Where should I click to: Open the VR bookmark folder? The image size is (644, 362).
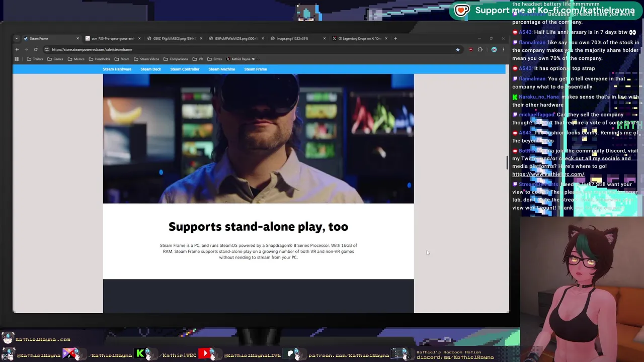coord(197,59)
